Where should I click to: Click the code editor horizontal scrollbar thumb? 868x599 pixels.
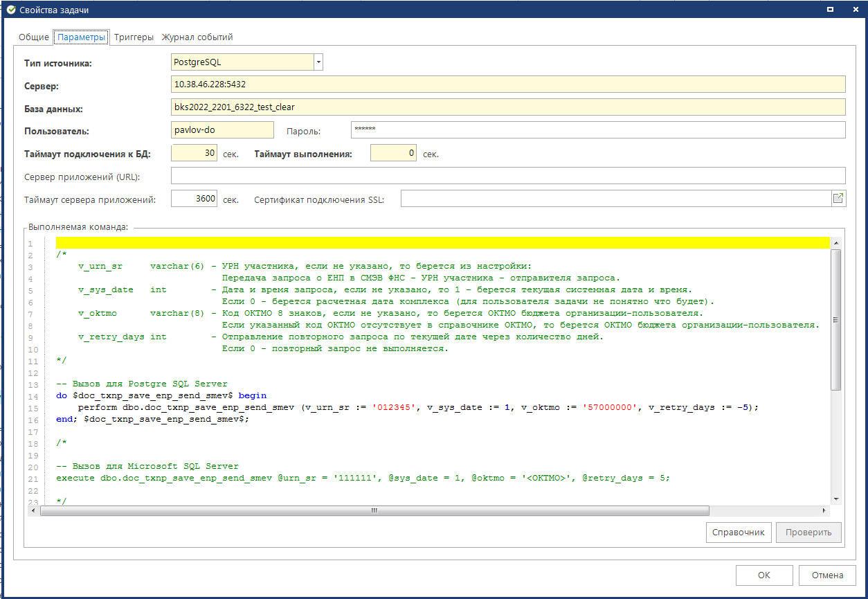pos(374,510)
